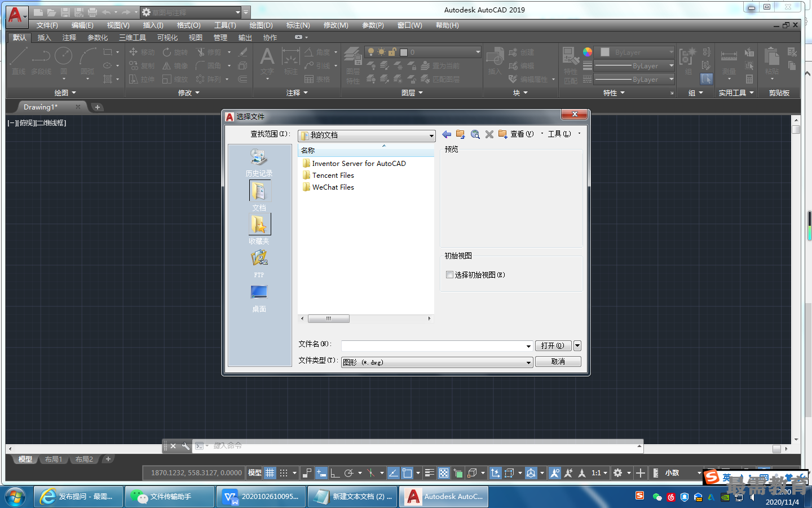Click the Group icon in Groups panel
This screenshot has height=508, width=812.
pyautogui.click(x=688, y=61)
